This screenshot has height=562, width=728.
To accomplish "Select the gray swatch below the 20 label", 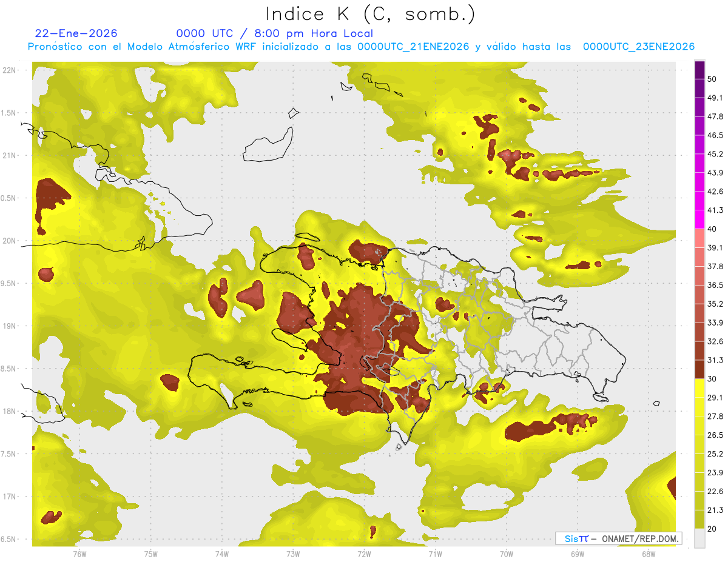I will pos(699,538).
